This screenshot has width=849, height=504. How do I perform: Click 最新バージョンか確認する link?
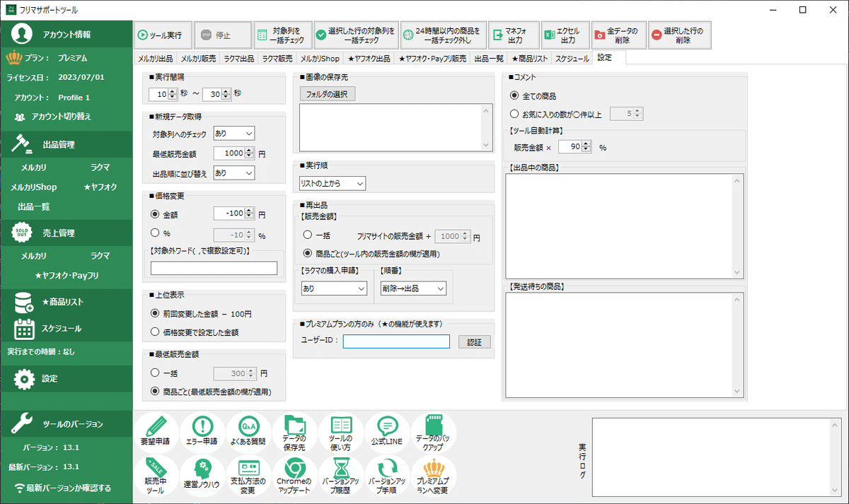[x=62, y=488]
